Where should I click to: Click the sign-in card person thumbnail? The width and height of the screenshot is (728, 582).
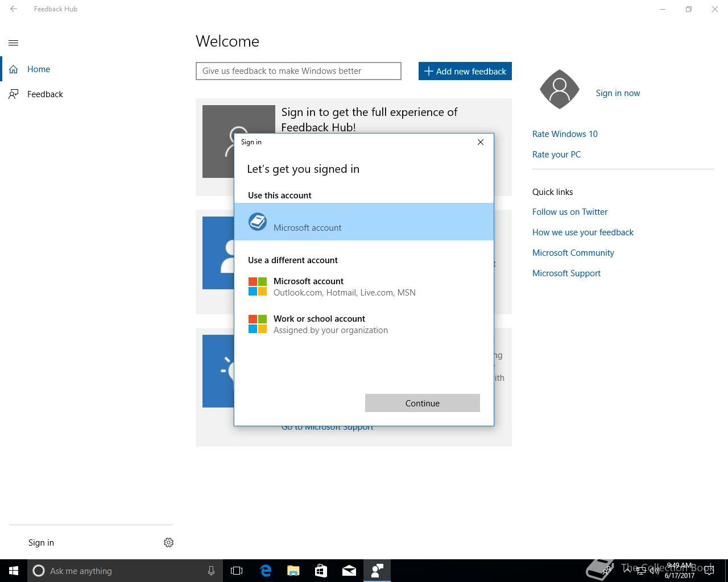tap(218, 142)
